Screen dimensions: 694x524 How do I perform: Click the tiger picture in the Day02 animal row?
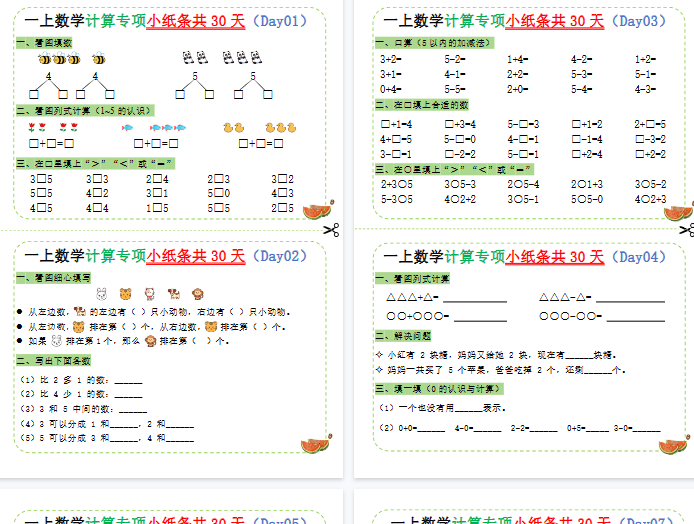pos(126,293)
